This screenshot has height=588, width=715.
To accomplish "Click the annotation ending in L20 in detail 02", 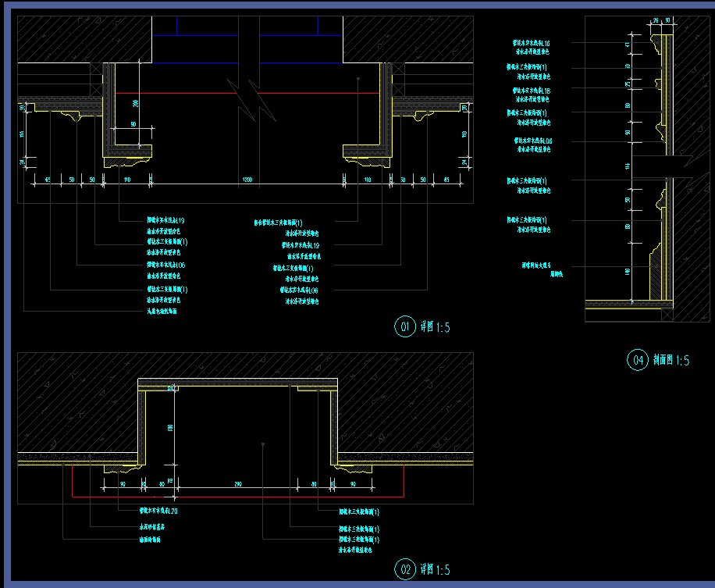I will tap(158, 511).
